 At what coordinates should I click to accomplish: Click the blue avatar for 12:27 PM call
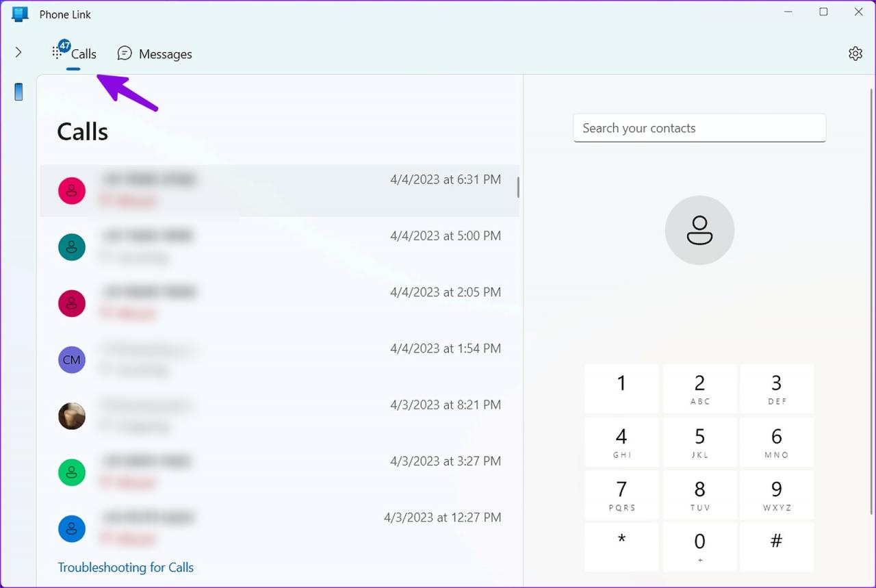coord(72,528)
